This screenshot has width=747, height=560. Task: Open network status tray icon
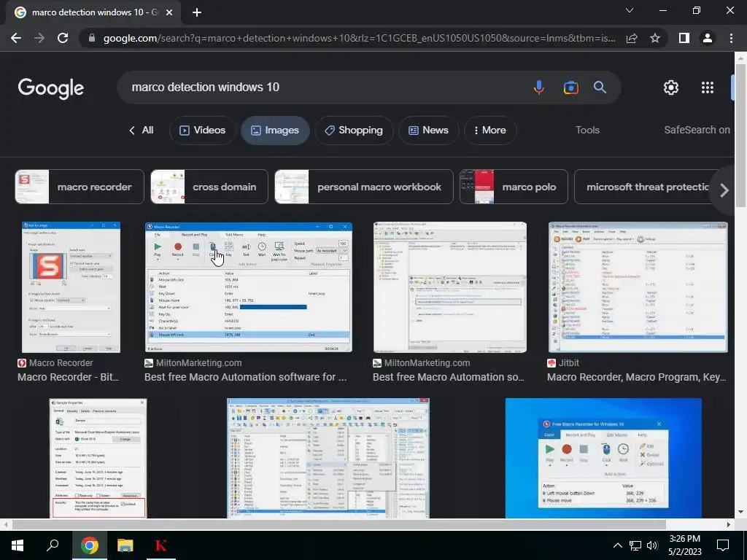pos(635,545)
